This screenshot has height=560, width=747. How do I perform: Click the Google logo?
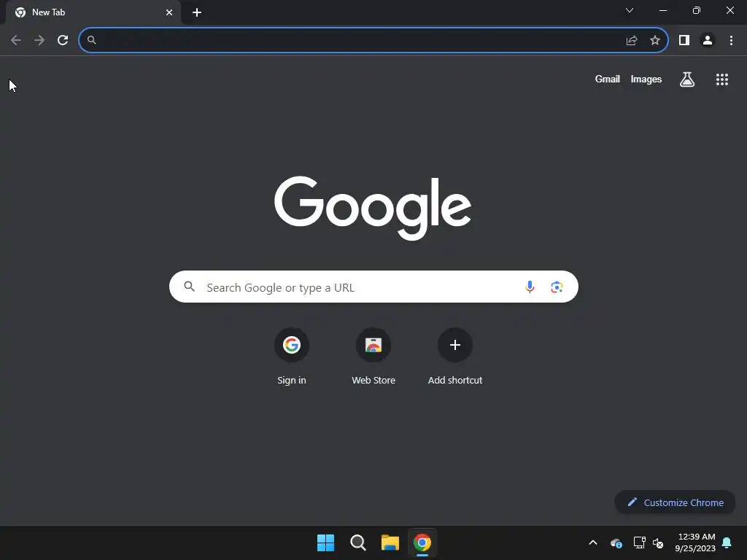373,208
